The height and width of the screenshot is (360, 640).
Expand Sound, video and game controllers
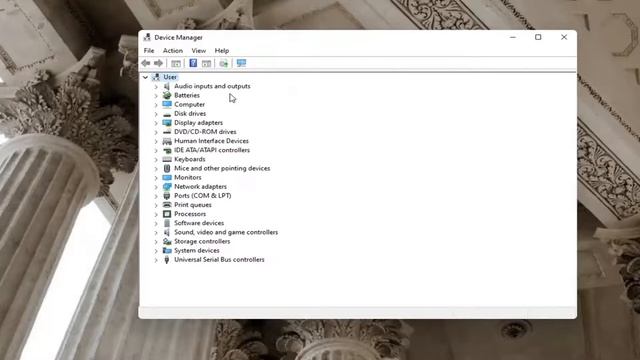156,232
